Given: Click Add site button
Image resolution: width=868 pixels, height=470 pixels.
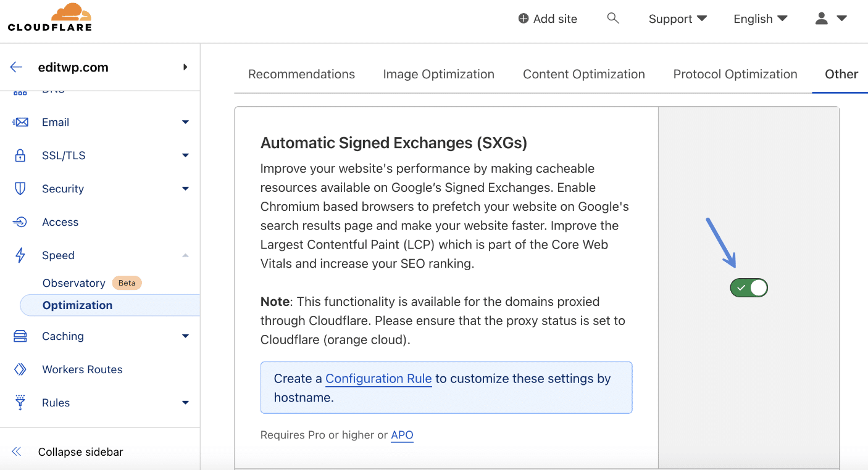Looking at the screenshot, I should click(547, 19).
